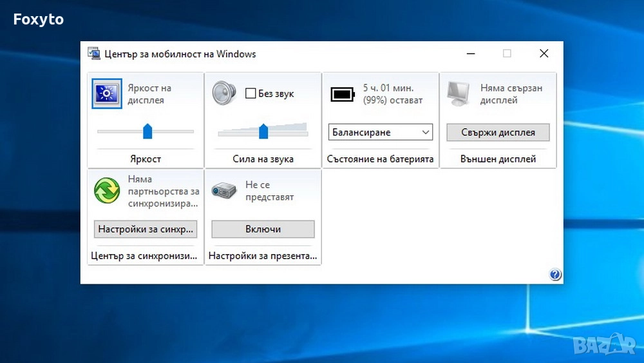
Task: Enable the 'Без звук' mute checkbox
Action: [x=251, y=94]
